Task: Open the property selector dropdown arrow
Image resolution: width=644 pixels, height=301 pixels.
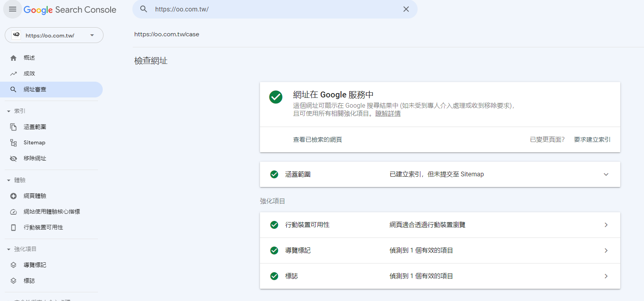Action: 92,35
